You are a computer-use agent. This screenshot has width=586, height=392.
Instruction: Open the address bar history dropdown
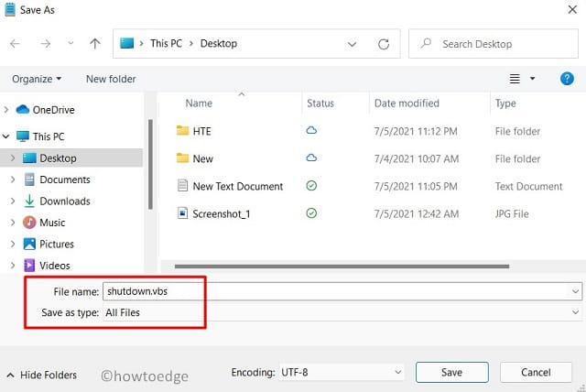352,43
